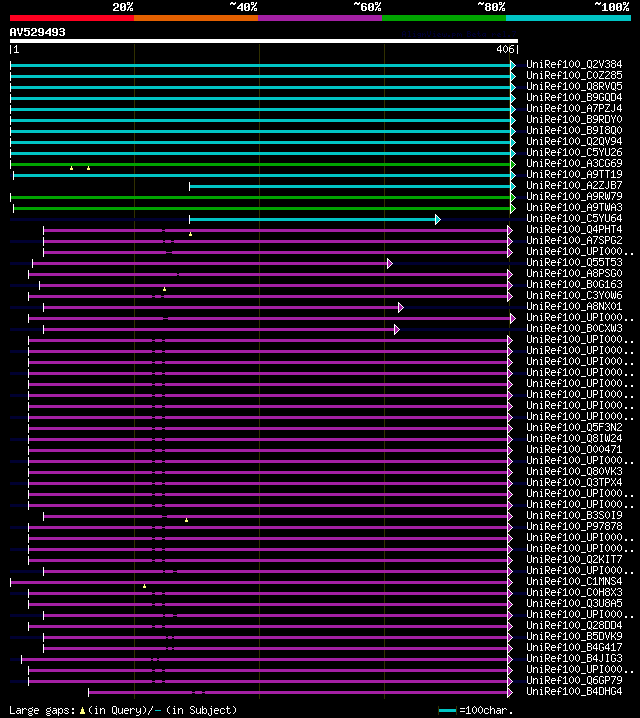Click the arrowhead ending the B0CXW3 alignment
Image resolution: width=640 pixels, height=718 pixels.
pos(396,329)
